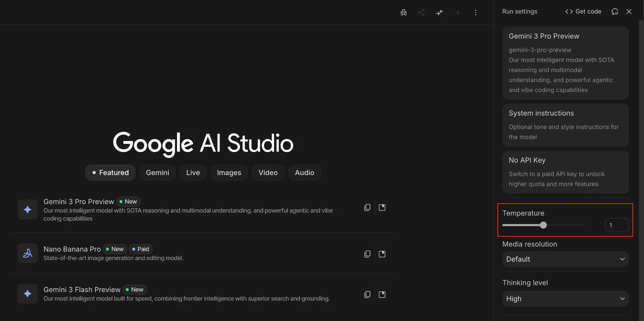Click the Temperature value input field
Screen dimensions: 644x321
point(616,225)
